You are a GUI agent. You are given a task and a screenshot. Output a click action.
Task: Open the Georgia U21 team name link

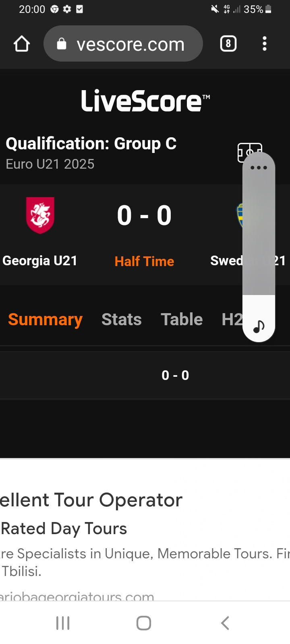pyautogui.click(x=40, y=261)
